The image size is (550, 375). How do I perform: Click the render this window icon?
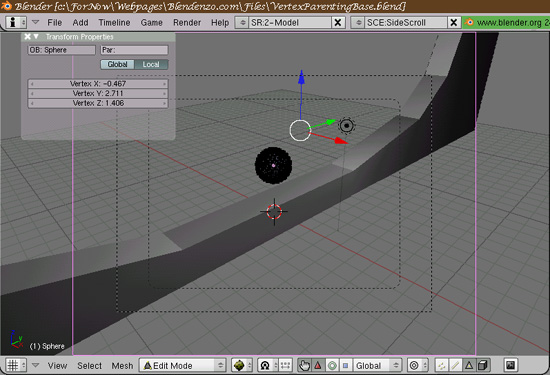pyautogui.click(x=510, y=366)
